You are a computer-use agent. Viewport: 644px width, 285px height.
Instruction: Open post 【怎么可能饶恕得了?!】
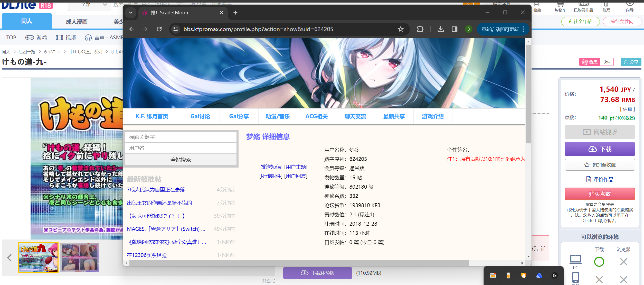[x=156, y=216]
